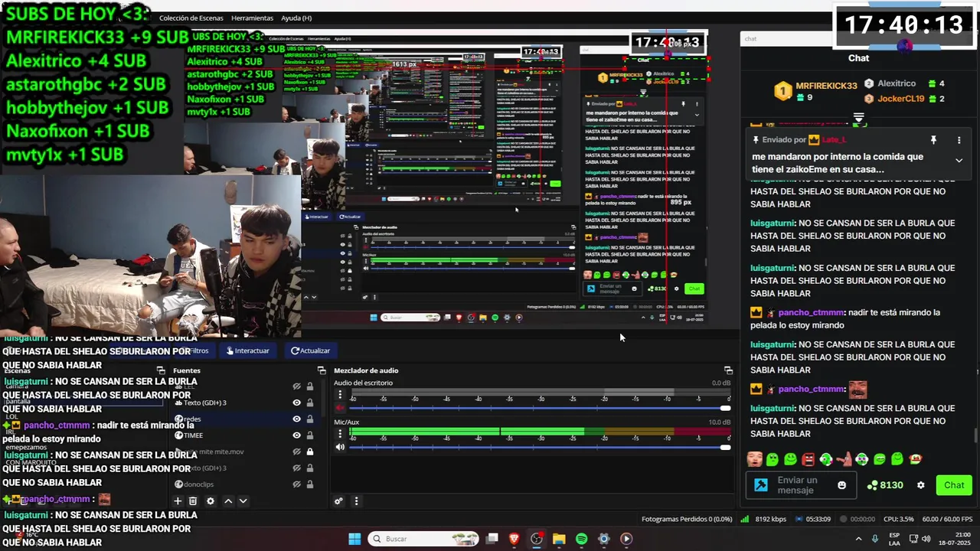Open the Windows Start menu
This screenshot has width=980, height=551.
354,539
